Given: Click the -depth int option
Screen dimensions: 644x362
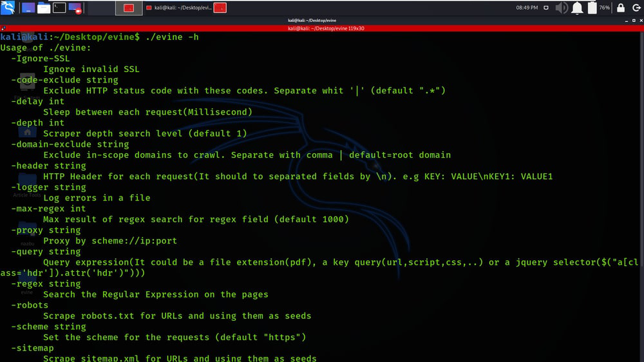Looking at the screenshot, I should pyautogui.click(x=37, y=122).
